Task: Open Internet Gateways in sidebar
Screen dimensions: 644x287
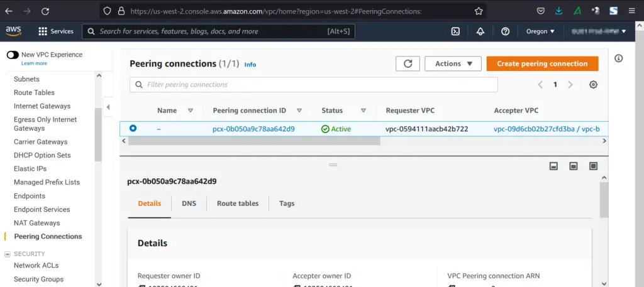Action: (42, 106)
